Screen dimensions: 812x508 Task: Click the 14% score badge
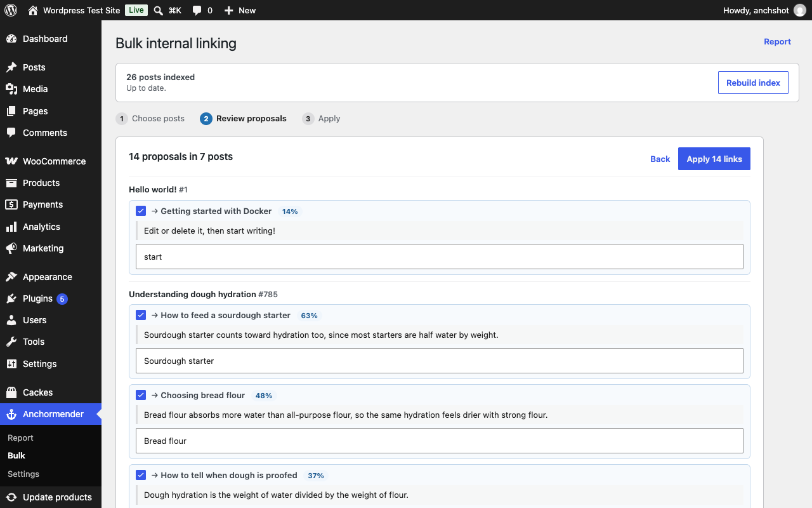pos(290,211)
